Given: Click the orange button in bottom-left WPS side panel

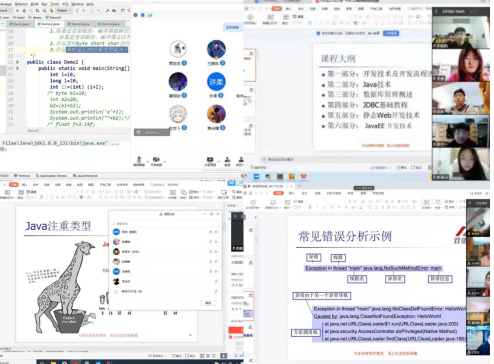Looking at the screenshot, I should tap(236, 330).
